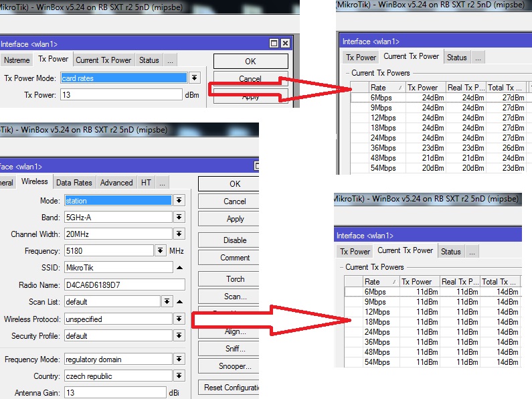The image size is (532, 399).
Task: Click the Country field czech republic
Action: [118, 376]
